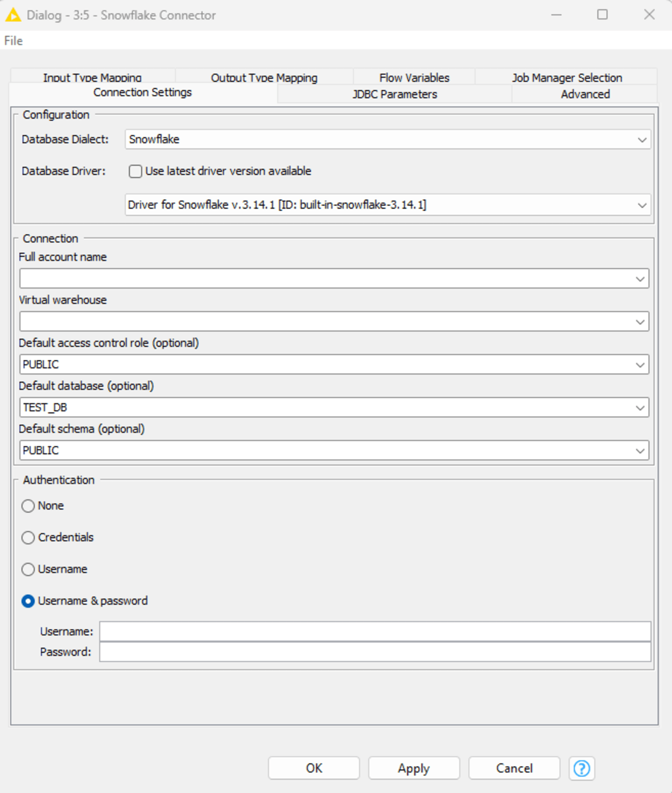Select Username & password authentication

point(28,601)
